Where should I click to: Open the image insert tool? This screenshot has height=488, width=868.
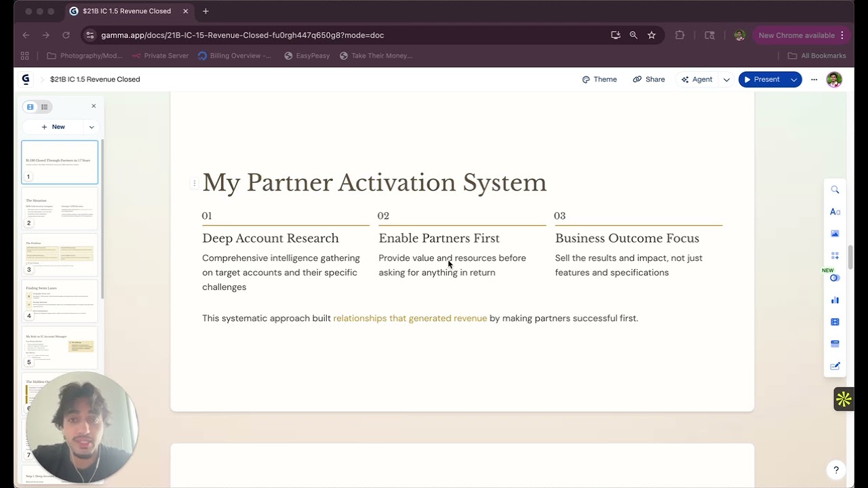click(x=835, y=234)
